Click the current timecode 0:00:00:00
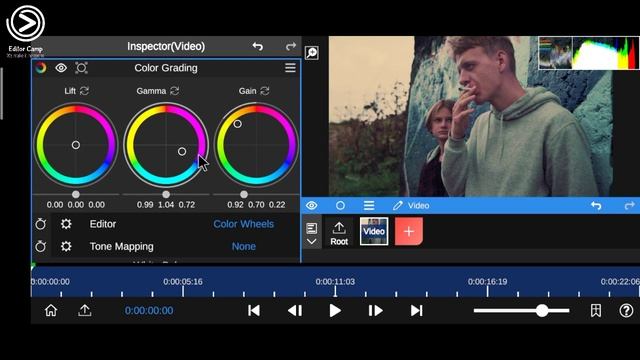 tap(149, 311)
